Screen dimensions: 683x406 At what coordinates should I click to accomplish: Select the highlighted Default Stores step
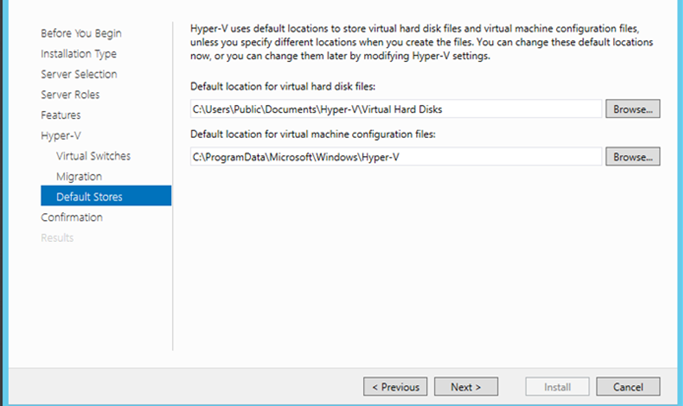[x=106, y=196]
